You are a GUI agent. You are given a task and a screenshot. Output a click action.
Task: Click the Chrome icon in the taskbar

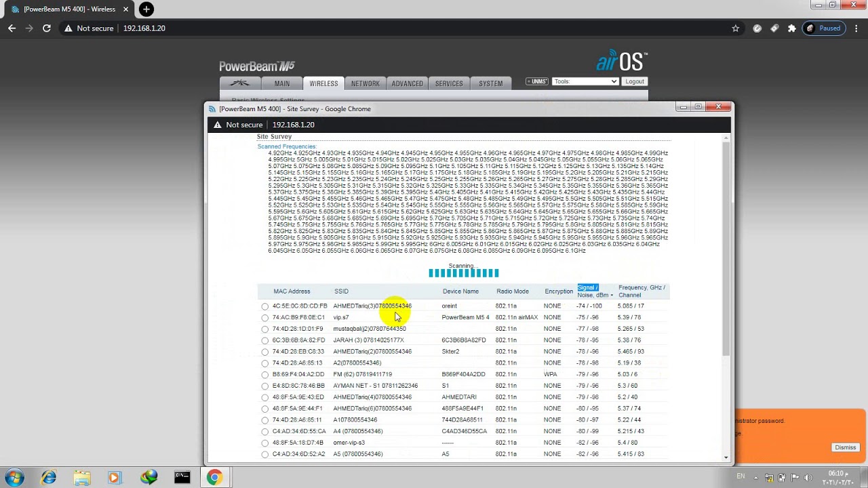click(x=214, y=478)
